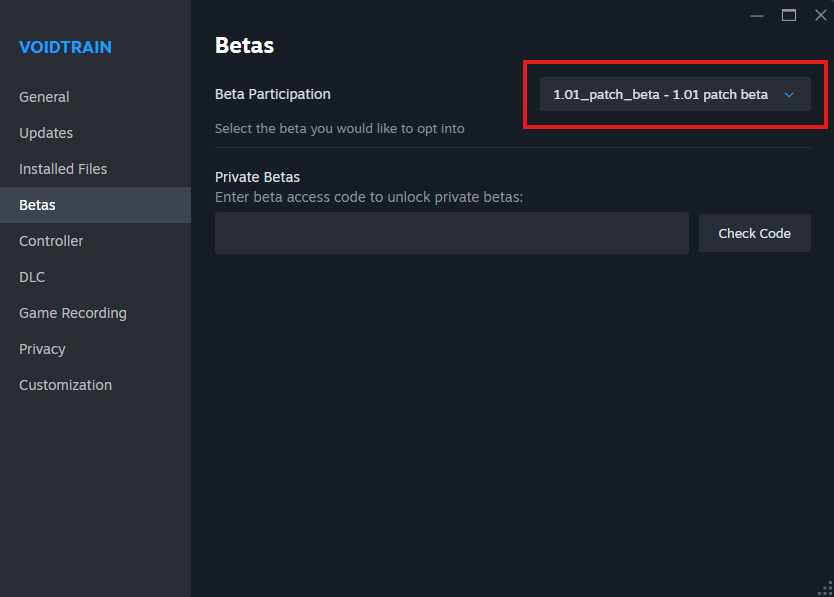Navigate to the Privacy section
The width and height of the screenshot is (834, 597).
click(42, 349)
